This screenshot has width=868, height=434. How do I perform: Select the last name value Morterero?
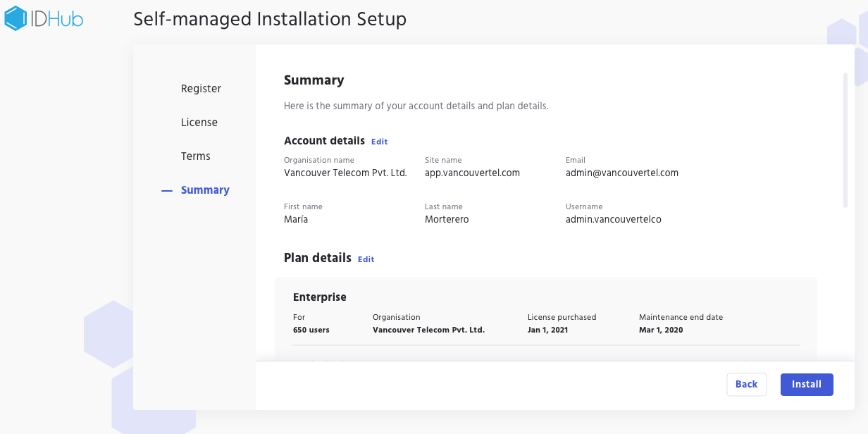(x=447, y=219)
